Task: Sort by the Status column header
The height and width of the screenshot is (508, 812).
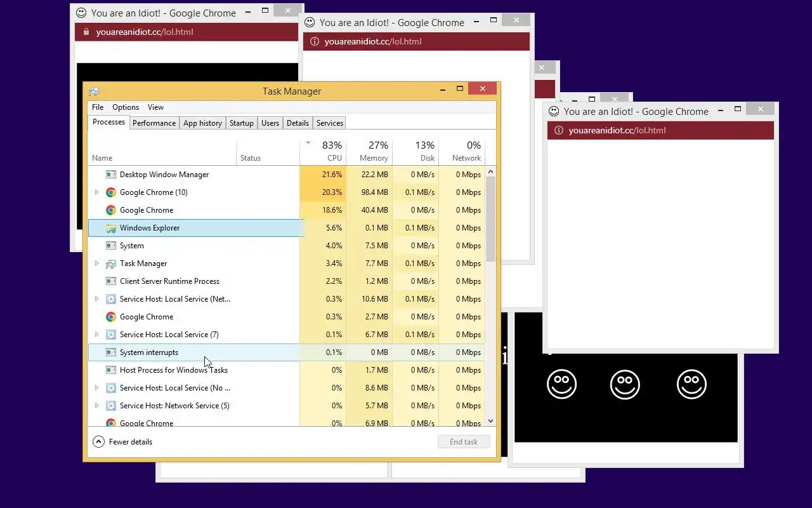Action: tap(268, 151)
